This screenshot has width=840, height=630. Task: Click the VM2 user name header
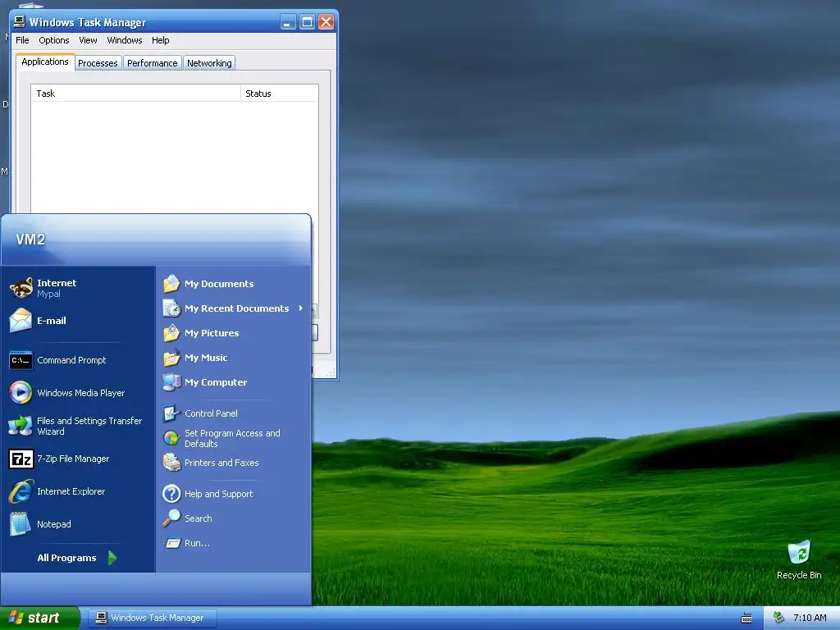tap(30, 240)
